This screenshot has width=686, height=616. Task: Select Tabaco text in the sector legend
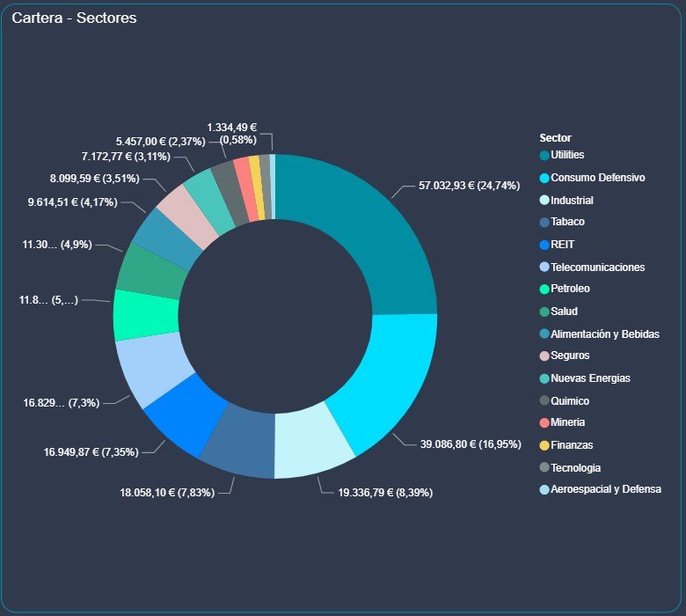pyautogui.click(x=567, y=223)
